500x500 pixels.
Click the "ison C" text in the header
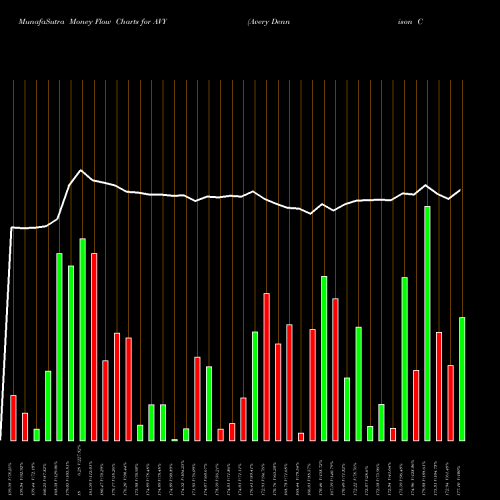[x=410, y=22]
